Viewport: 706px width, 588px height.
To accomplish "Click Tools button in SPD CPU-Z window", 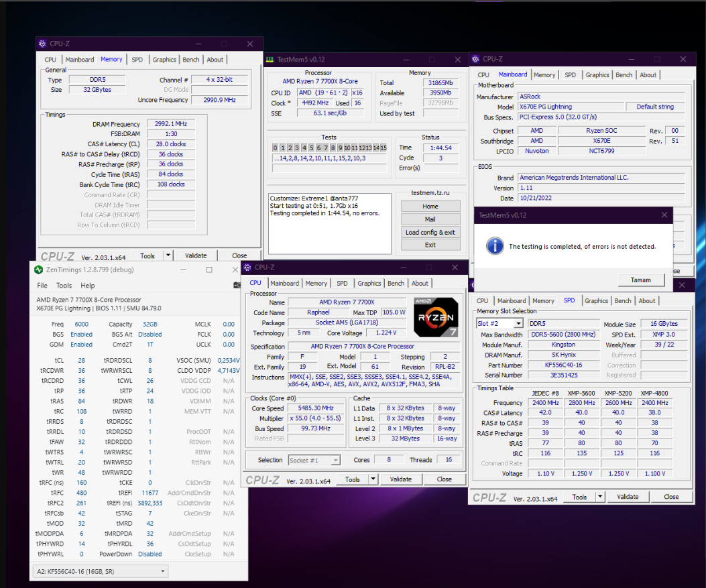I will pyautogui.click(x=579, y=497).
